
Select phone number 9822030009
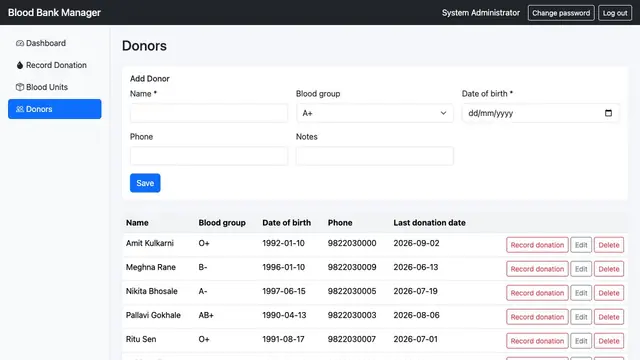(x=352, y=267)
